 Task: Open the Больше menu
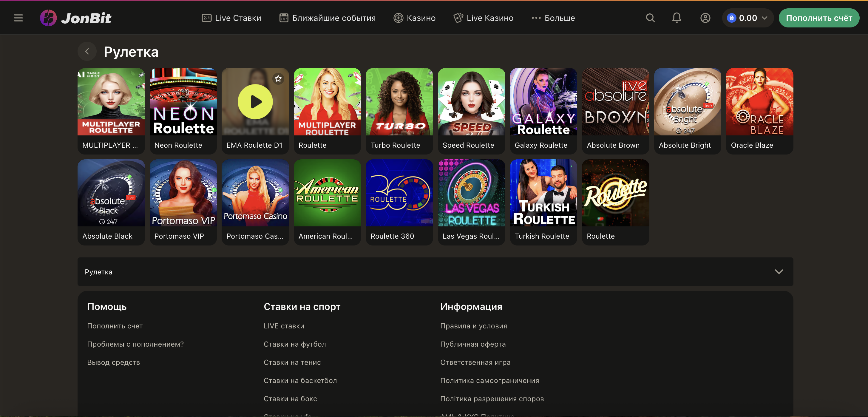[x=553, y=18]
